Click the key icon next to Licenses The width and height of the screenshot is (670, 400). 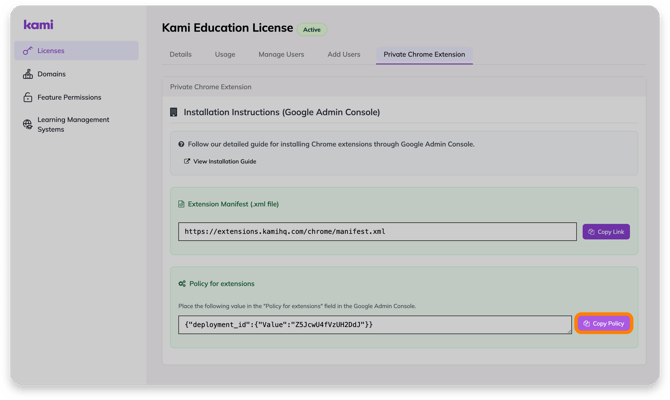[27, 51]
